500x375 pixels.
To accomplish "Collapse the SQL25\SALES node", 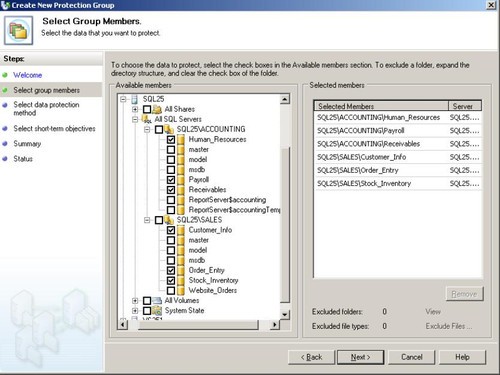I will click(x=147, y=220).
